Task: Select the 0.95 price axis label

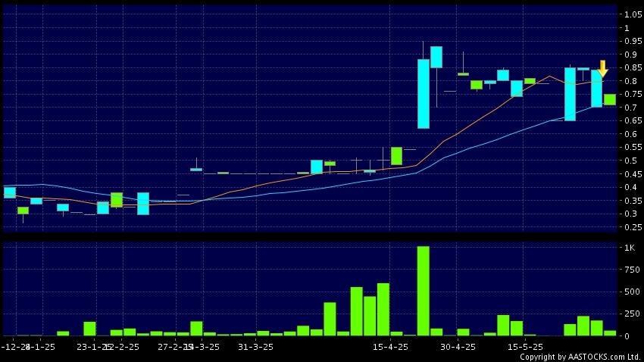Action: pyautogui.click(x=633, y=41)
